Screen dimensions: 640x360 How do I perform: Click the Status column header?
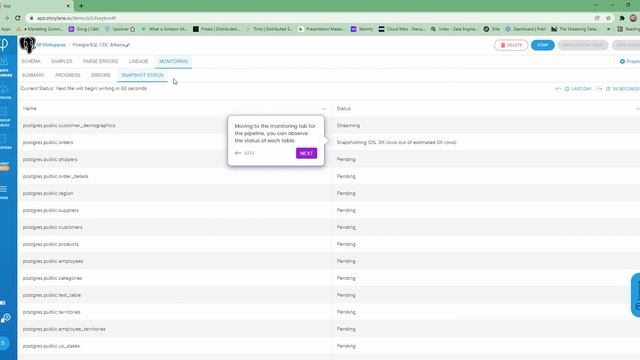[x=344, y=109]
